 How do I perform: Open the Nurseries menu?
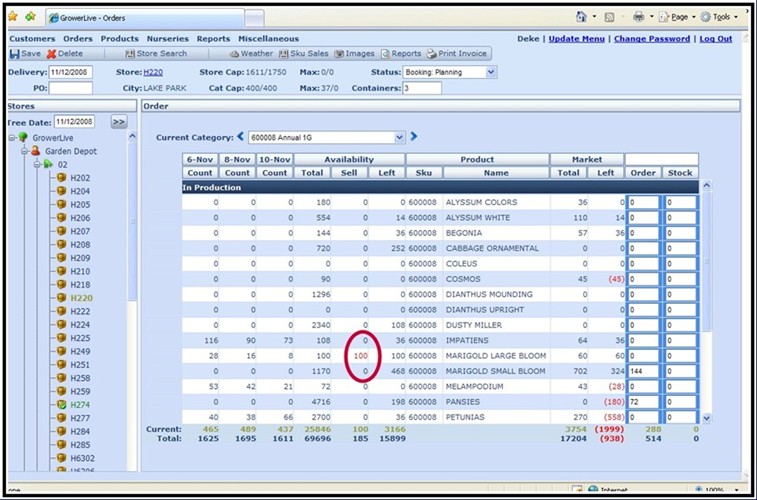point(167,39)
